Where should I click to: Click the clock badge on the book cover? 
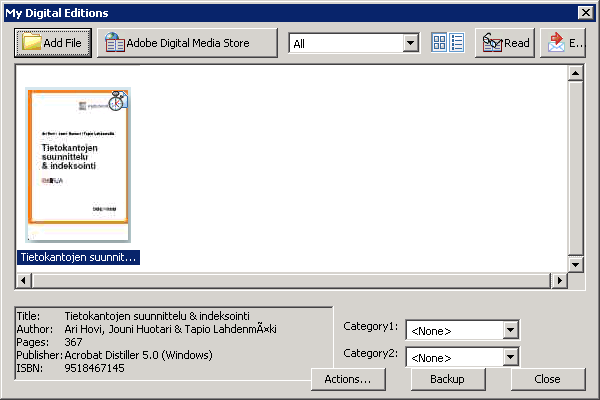point(117,100)
